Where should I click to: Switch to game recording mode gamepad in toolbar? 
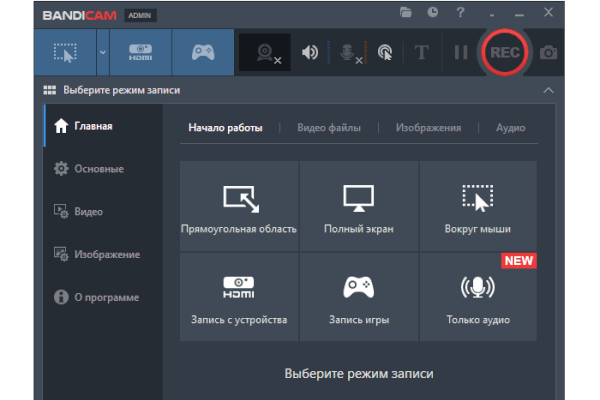tap(203, 52)
